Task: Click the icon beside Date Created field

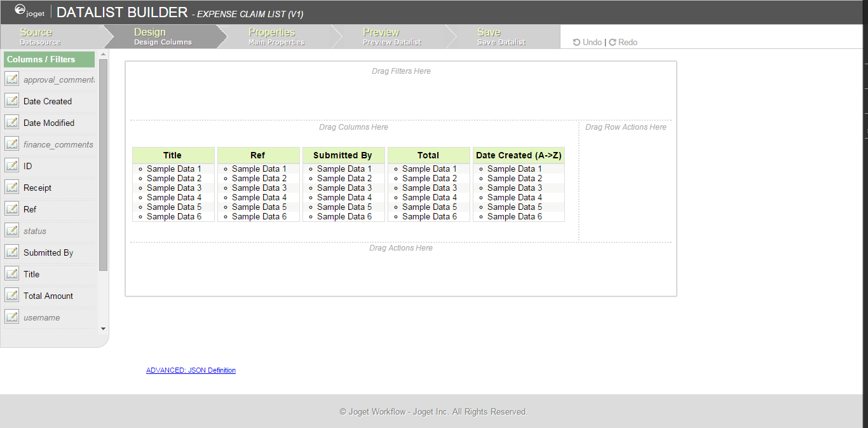Action: tap(11, 100)
